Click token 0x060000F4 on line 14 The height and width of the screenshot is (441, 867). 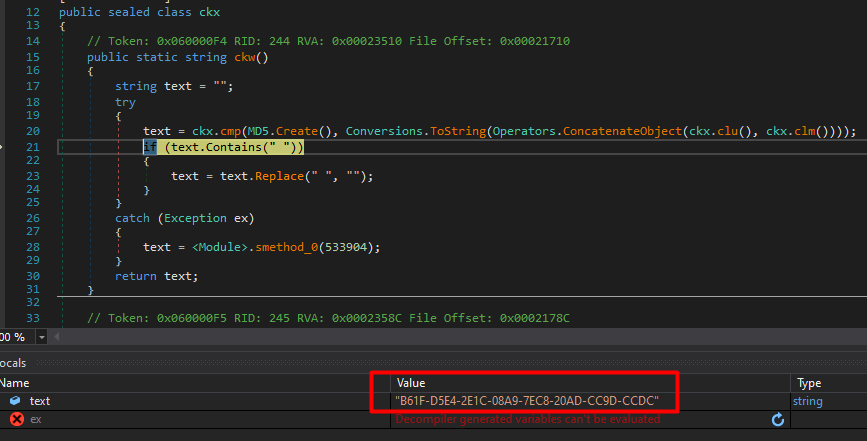click(x=192, y=41)
